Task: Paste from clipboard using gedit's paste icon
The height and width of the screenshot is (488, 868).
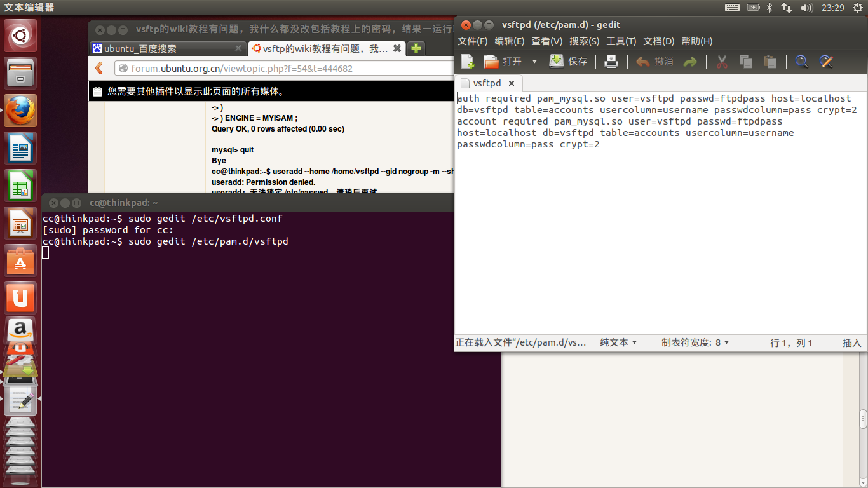Action: [x=770, y=62]
